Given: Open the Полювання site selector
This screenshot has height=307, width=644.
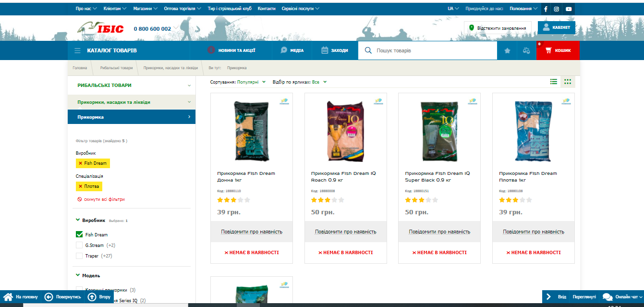Looking at the screenshot, I should (523, 9).
